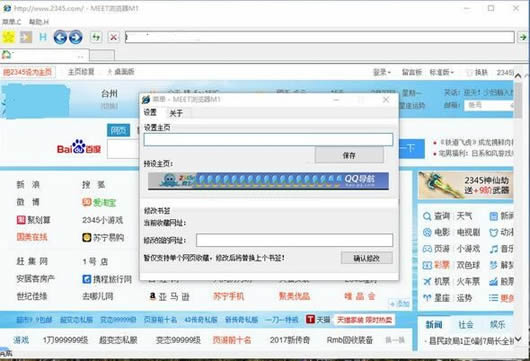Click the 查询 magnifier icon

click(x=427, y=216)
